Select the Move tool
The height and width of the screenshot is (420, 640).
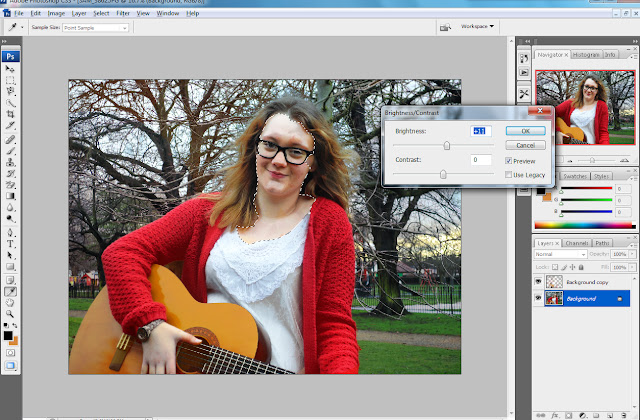point(10,69)
